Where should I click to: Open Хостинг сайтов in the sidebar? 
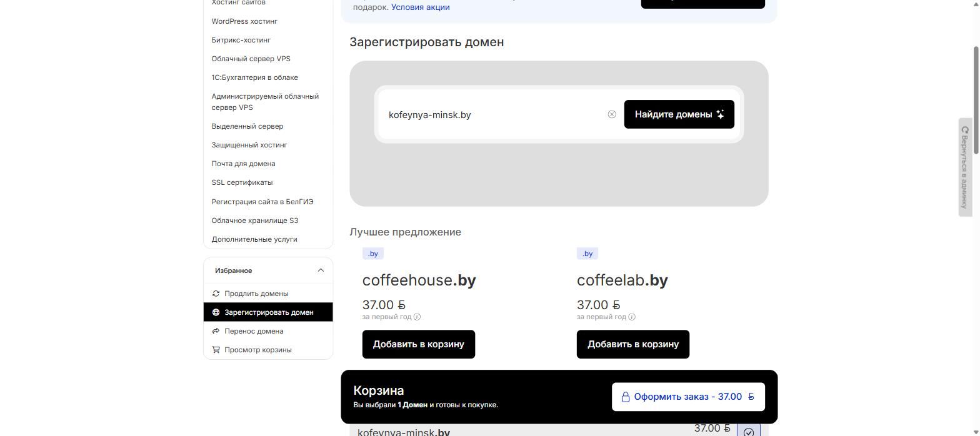click(x=239, y=2)
